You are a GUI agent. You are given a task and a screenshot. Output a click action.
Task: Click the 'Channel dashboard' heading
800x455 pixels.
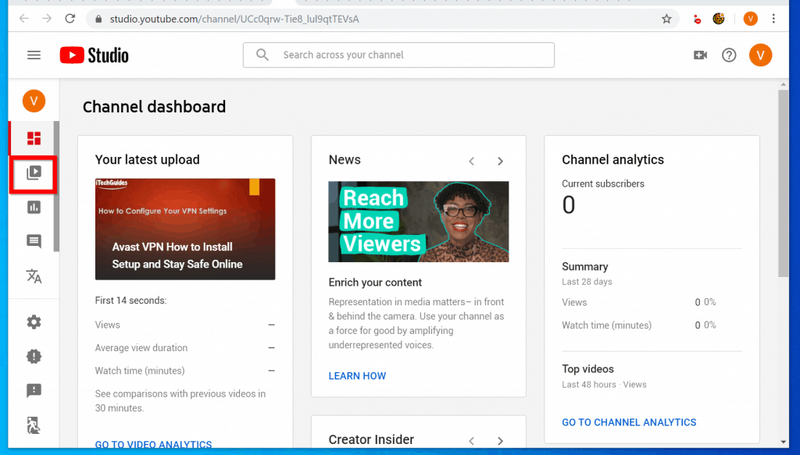click(x=154, y=107)
